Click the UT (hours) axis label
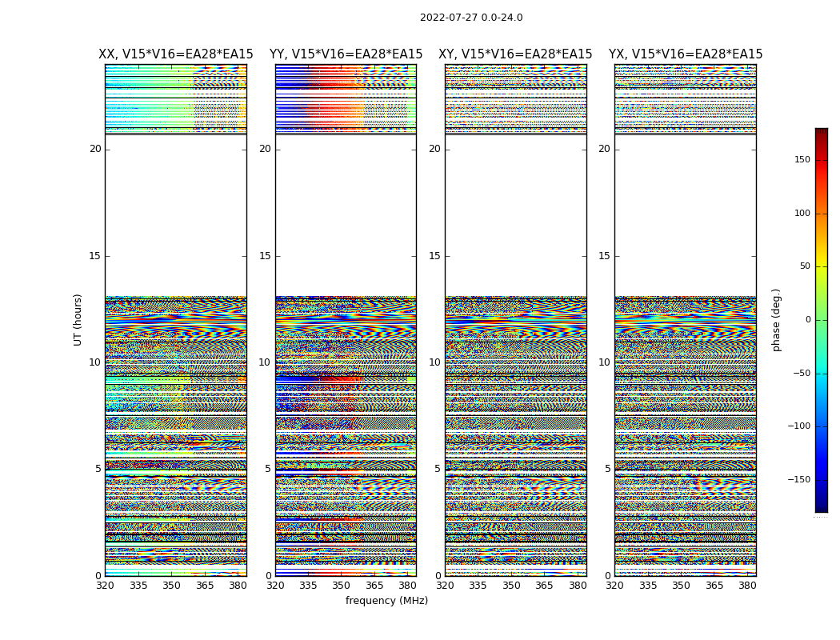 click(78, 320)
